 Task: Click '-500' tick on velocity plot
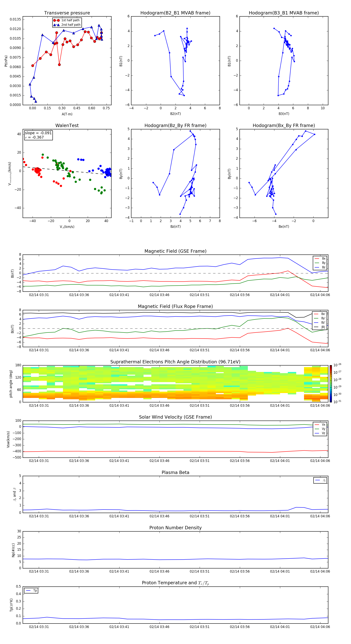coord(17,457)
